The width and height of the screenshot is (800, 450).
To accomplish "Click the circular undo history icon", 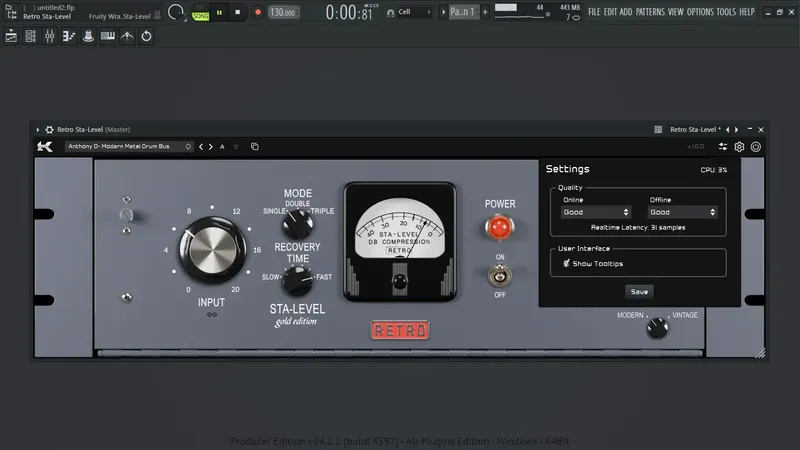I will pos(146,36).
